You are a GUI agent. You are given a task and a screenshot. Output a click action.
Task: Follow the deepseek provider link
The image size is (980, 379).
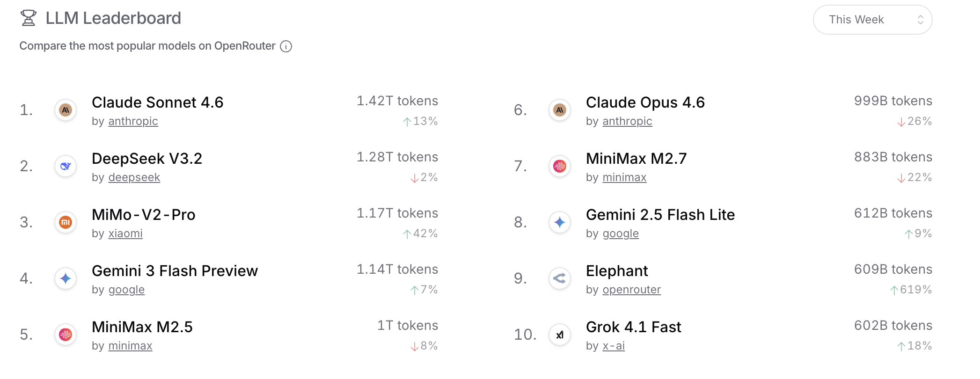[x=134, y=177]
